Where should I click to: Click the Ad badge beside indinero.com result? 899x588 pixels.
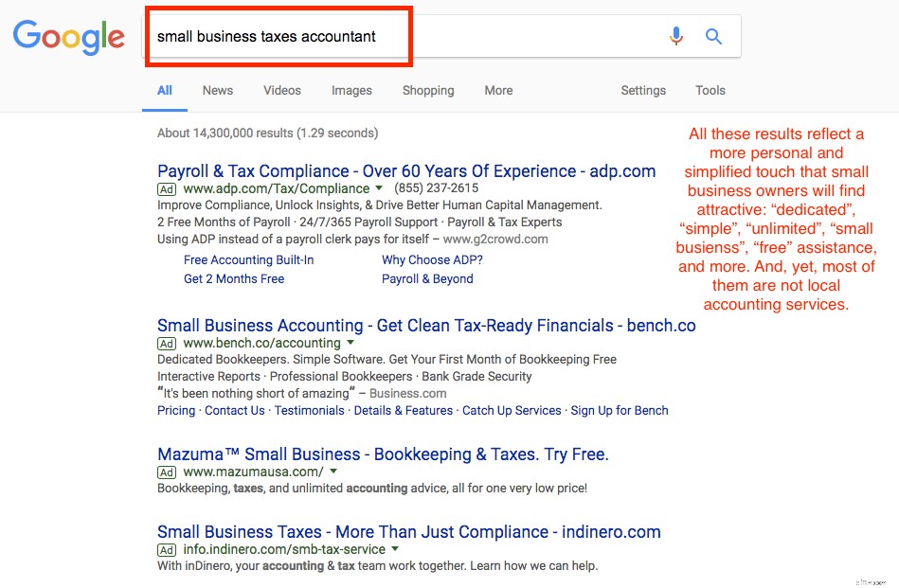(167, 550)
